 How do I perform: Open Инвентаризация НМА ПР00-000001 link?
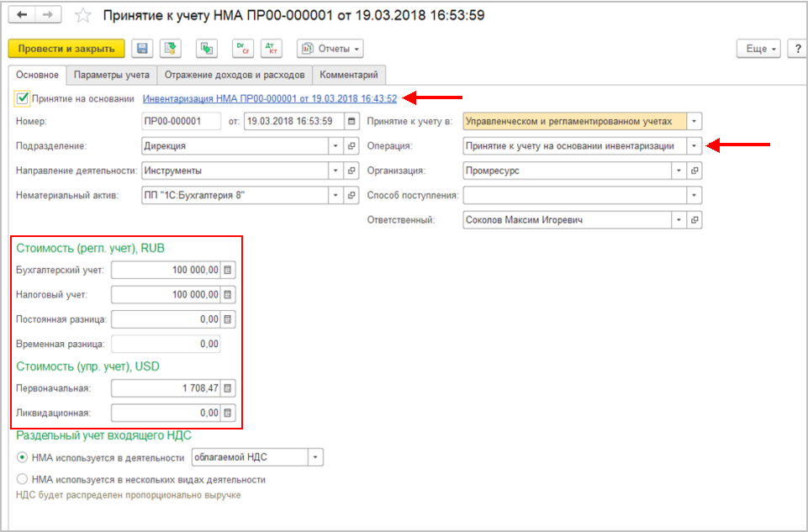coord(270,98)
